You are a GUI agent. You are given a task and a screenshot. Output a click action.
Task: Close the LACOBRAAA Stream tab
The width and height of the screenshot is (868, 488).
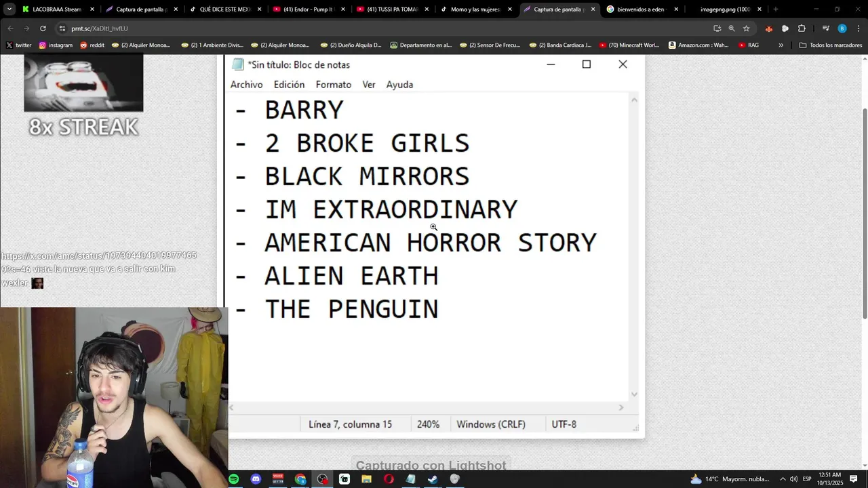92,9
